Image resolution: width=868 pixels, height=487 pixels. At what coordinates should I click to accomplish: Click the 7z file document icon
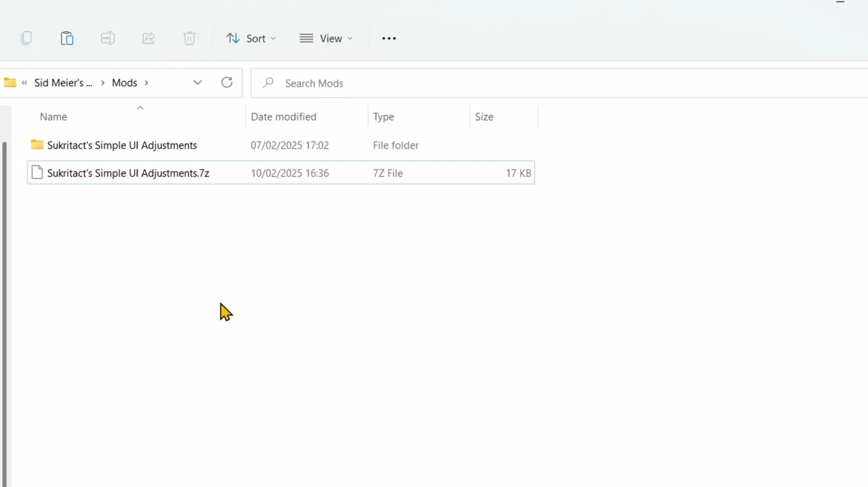pyautogui.click(x=37, y=172)
